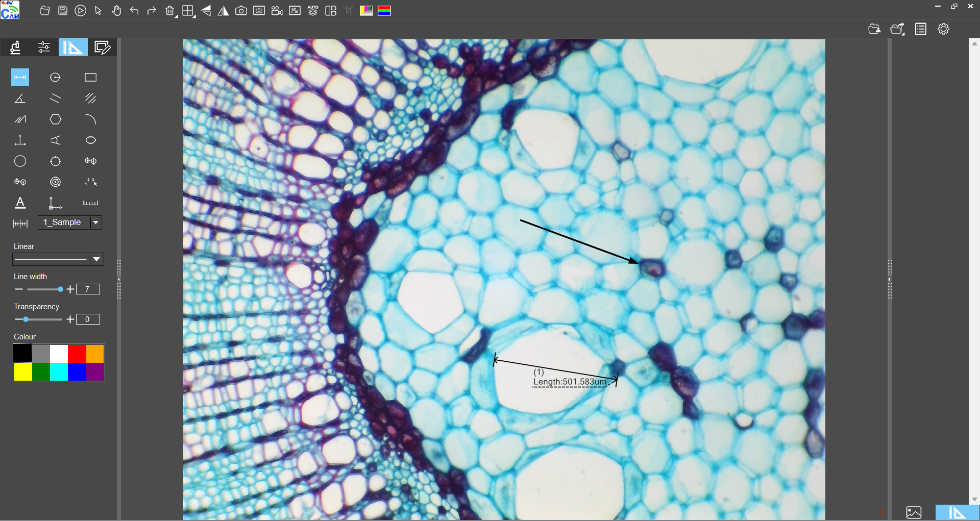Start video recording with the camcorder icon

coord(277,11)
